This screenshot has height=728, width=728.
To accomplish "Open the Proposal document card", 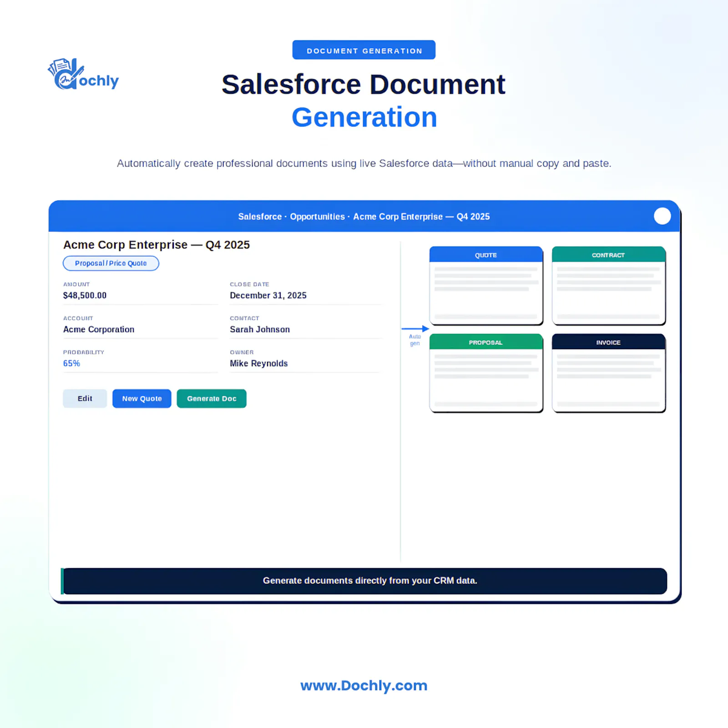I will click(486, 373).
